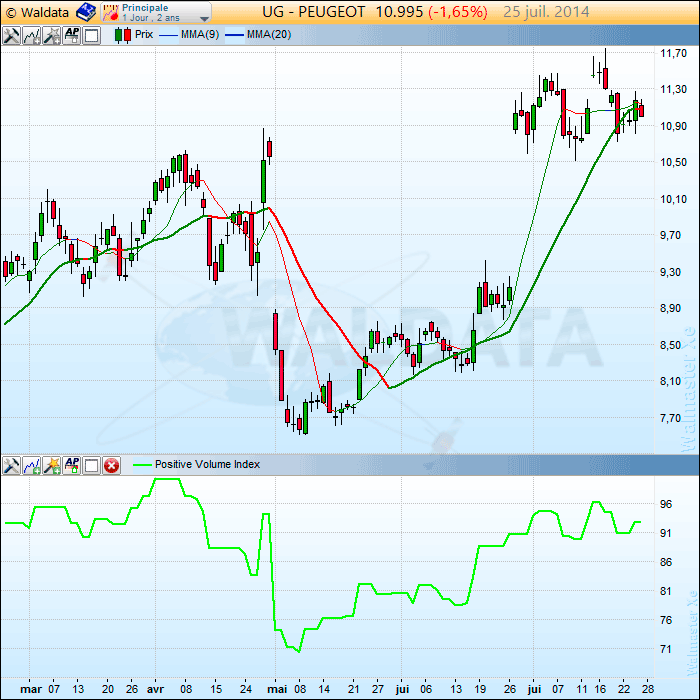Click the 'mai' date axis label
This screenshot has width=700, height=700.
pos(277,689)
